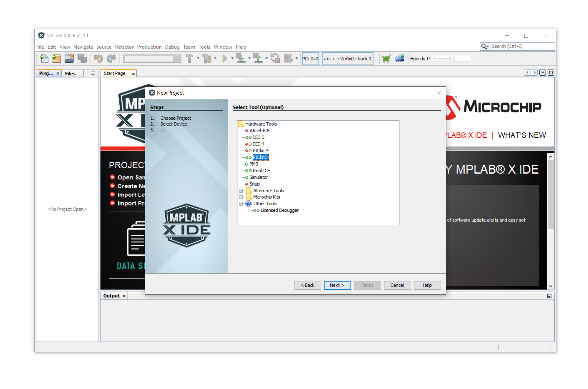The image size is (588, 389).
Task: Expand the Alternate Tools tree node
Action: pyautogui.click(x=241, y=191)
